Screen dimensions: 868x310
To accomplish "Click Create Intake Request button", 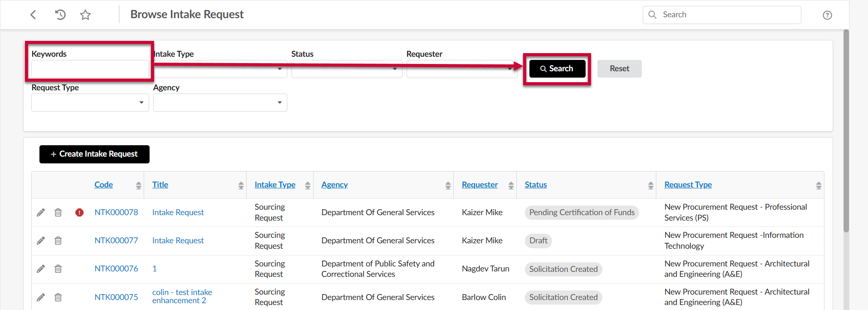I will pyautogui.click(x=94, y=154).
